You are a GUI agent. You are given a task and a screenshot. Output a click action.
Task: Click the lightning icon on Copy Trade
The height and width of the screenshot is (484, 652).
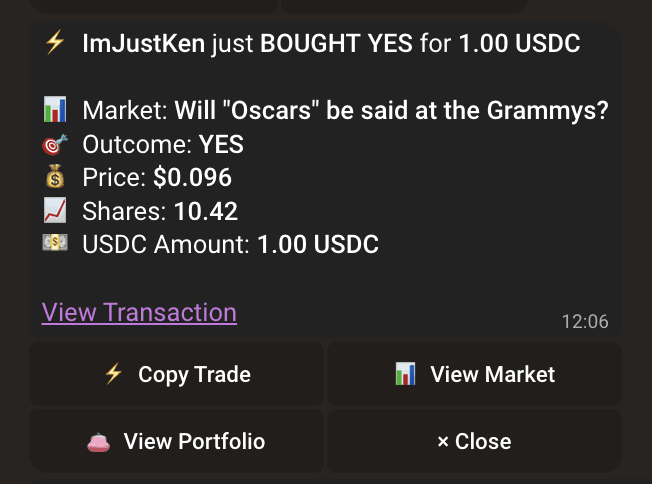coord(114,373)
